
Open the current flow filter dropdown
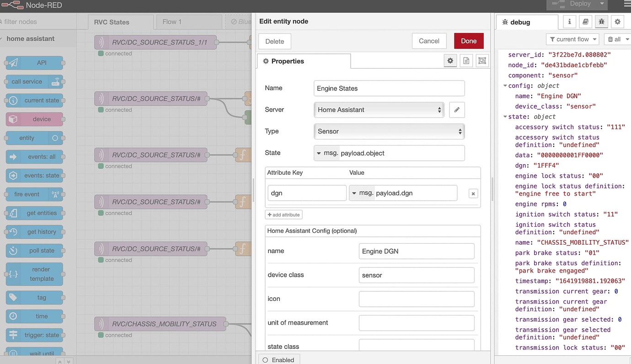point(573,39)
